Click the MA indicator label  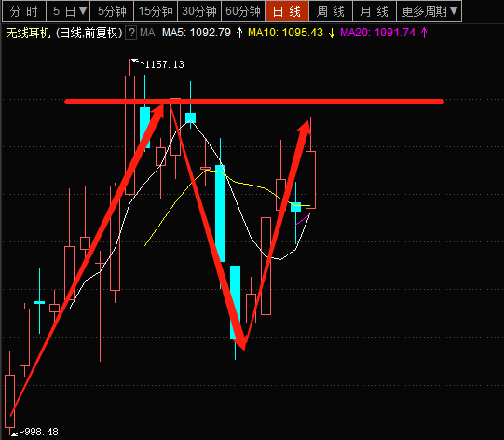point(147,33)
